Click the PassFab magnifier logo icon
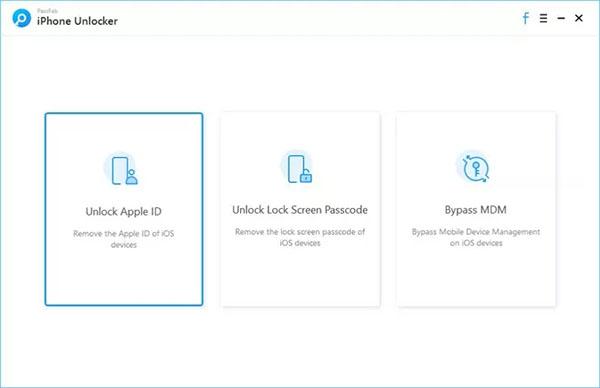This screenshot has height=388, width=600. click(x=21, y=18)
